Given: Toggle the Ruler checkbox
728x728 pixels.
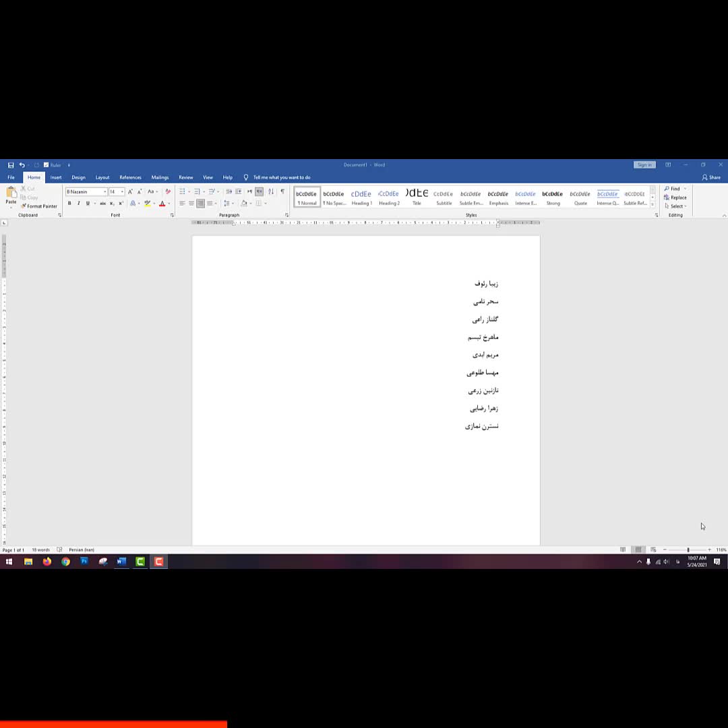Looking at the screenshot, I should [47, 165].
